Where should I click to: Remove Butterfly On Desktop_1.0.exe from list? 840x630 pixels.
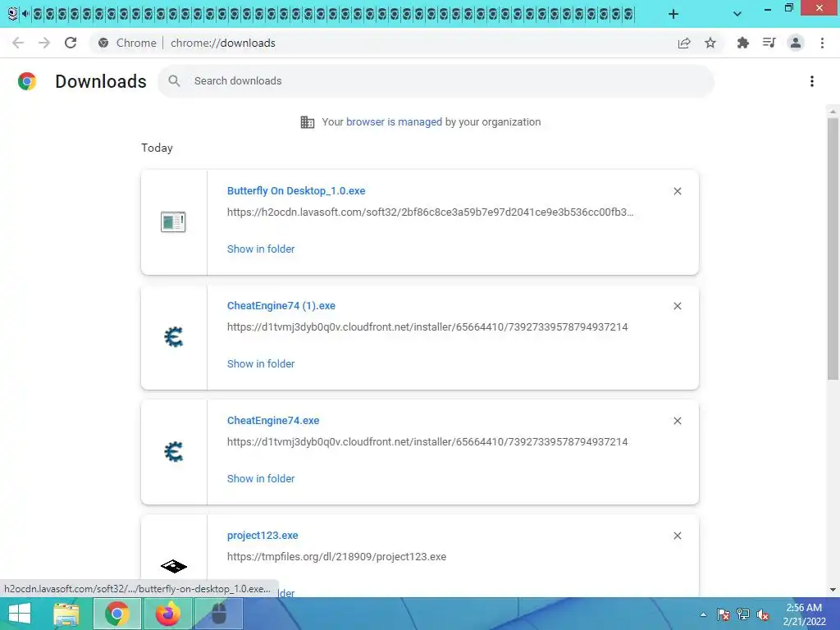pyautogui.click(x=677, y=191)
